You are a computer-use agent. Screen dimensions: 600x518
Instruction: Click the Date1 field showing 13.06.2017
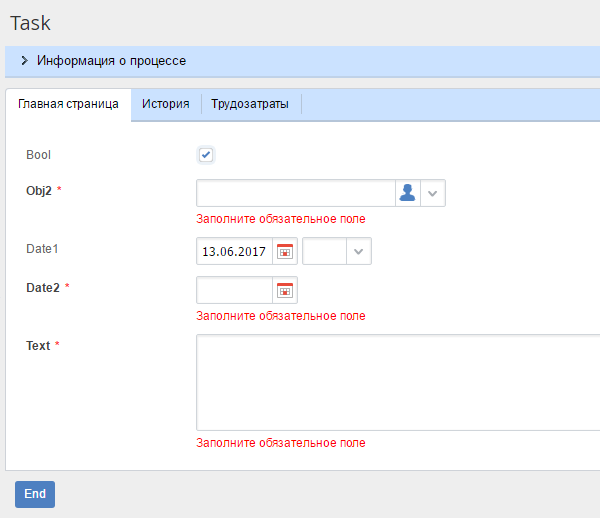click(234, 252)
